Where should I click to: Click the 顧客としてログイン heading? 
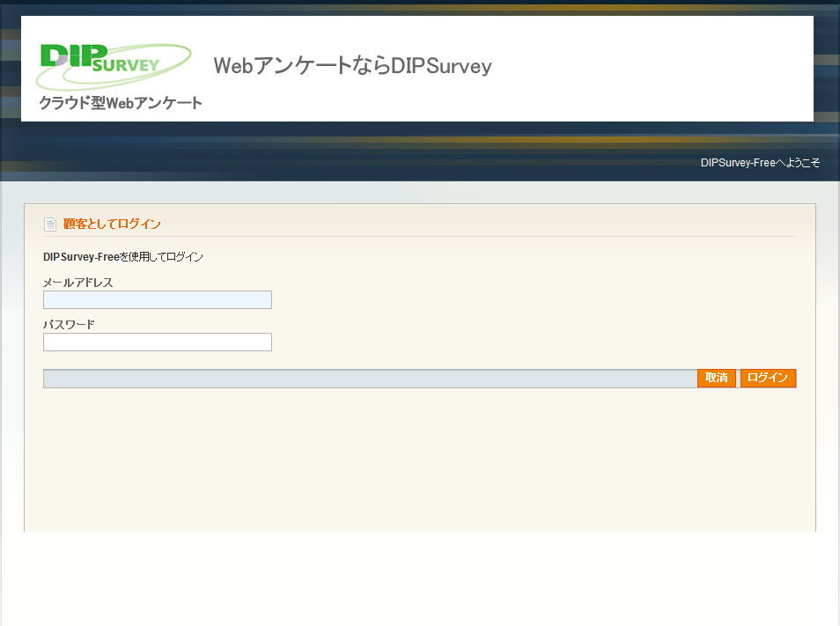(112, 224)
